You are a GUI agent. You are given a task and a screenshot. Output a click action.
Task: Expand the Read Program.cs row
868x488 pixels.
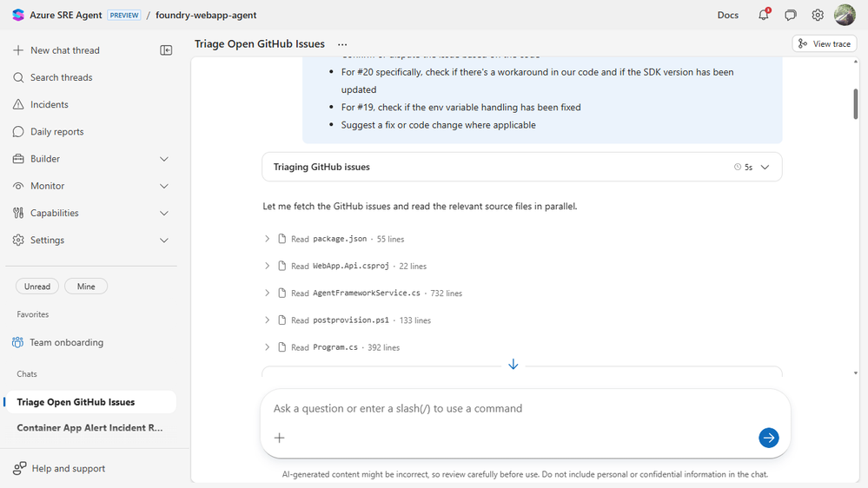[267, 347]
